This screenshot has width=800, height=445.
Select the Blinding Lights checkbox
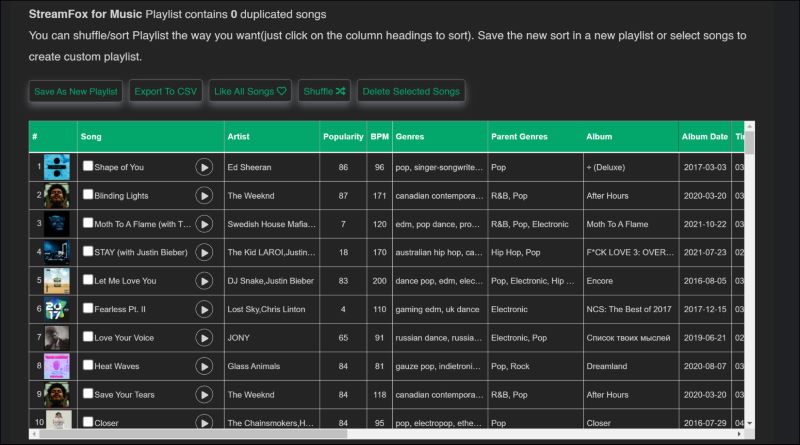pos(88,194)
